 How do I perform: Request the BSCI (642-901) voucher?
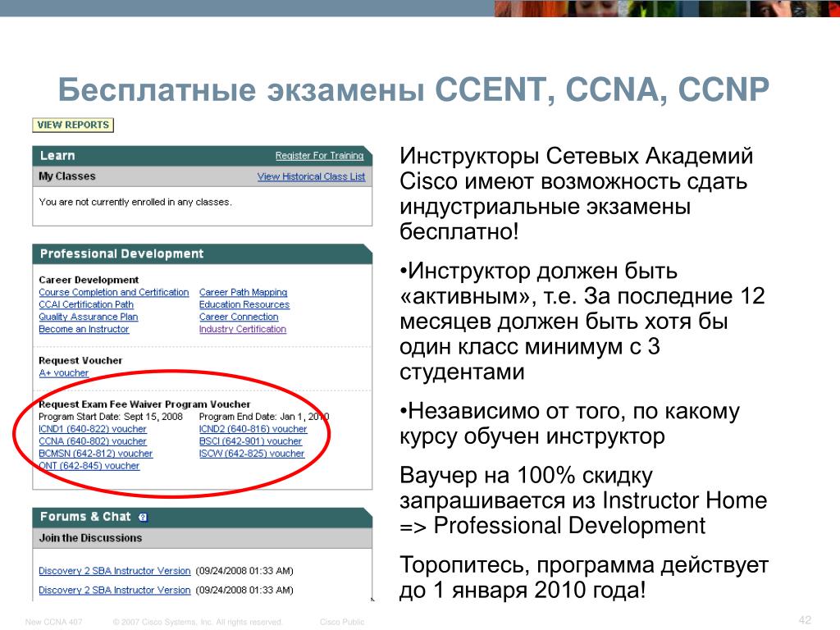(x=251, y=441)
